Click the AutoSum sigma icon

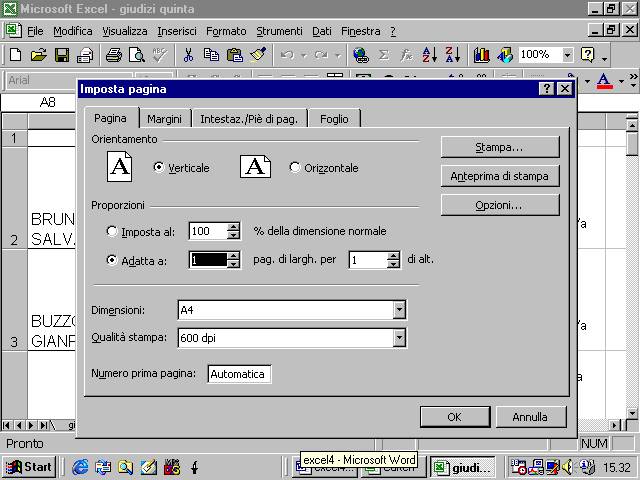pyautogui.click(x=383, y=55)
